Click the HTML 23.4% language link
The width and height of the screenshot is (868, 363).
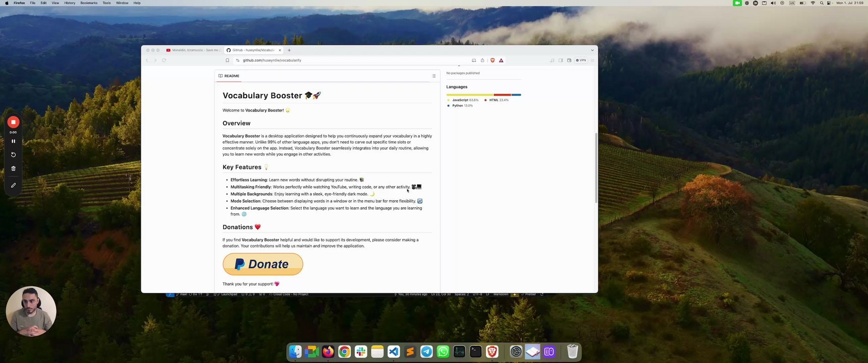(497, 100)
